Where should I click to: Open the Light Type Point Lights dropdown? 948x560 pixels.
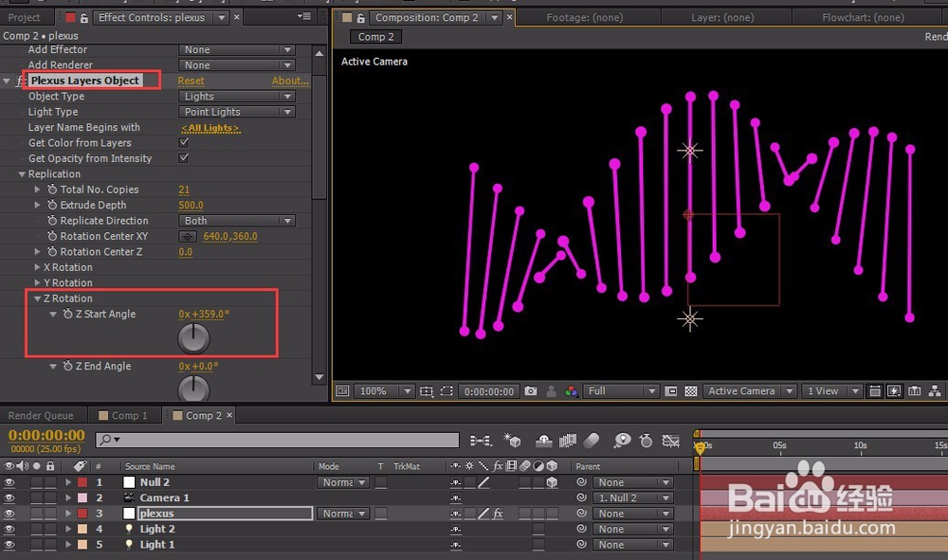(236, 112)
